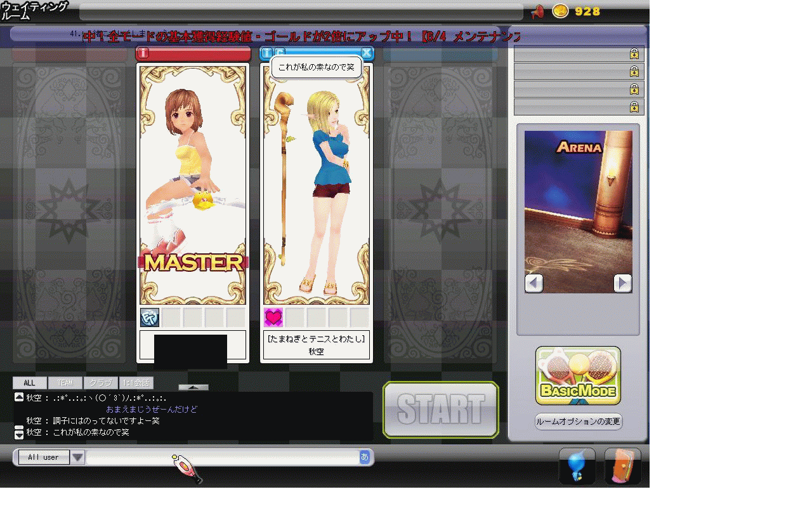Click the first slot's padlock icon
This screenshot has width=812, height=508.
coord(634,54)
